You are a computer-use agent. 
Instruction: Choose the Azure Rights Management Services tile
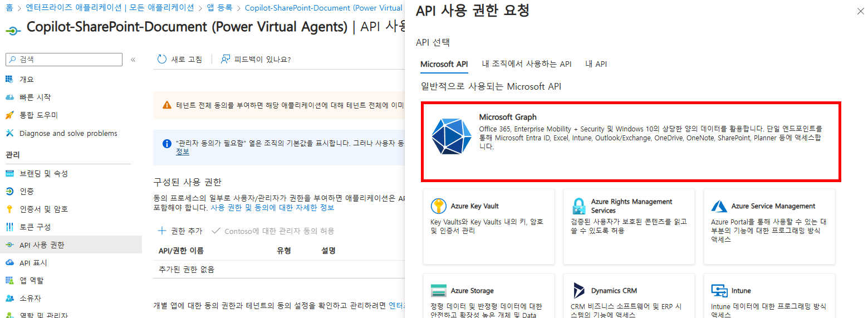coord(629,227)
